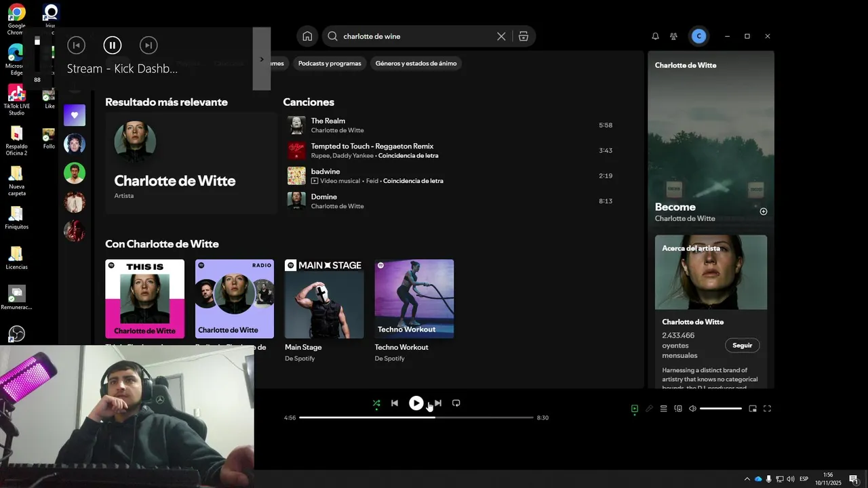
Task: Open the Microsoft Edge desktop shortcut
Action: coord(15,60)
